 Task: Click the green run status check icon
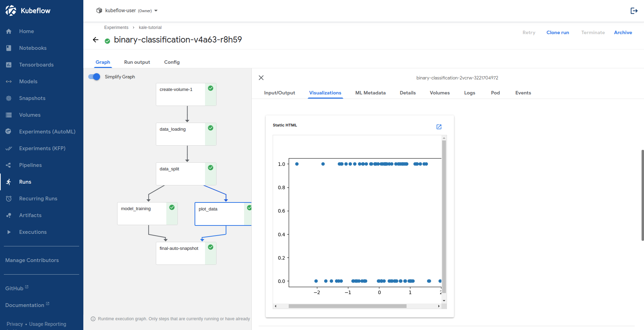point(107,41)
